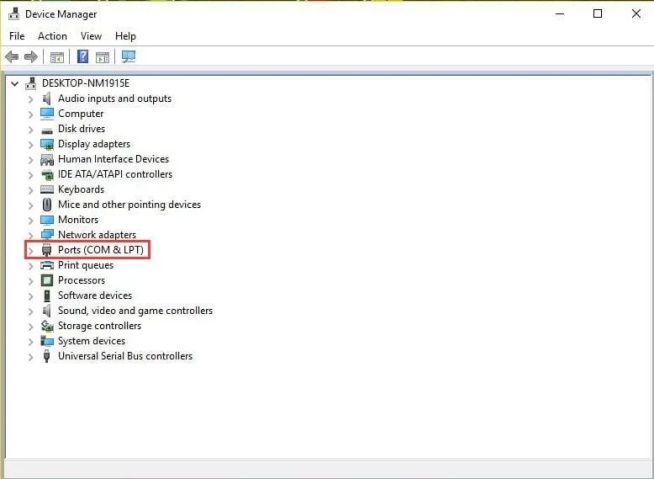Select Sound, video and game controllers label

(x=135, y=310)
